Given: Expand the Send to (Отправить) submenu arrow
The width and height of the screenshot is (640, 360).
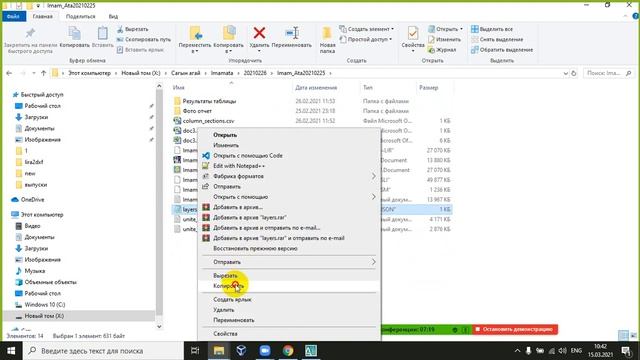Looking at the screenshot, I should coord(373,262).
